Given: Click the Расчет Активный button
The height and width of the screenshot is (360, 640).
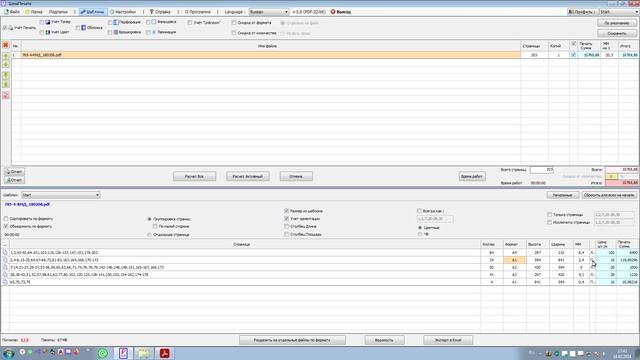Looking at the screenshot, I should 247,176.
